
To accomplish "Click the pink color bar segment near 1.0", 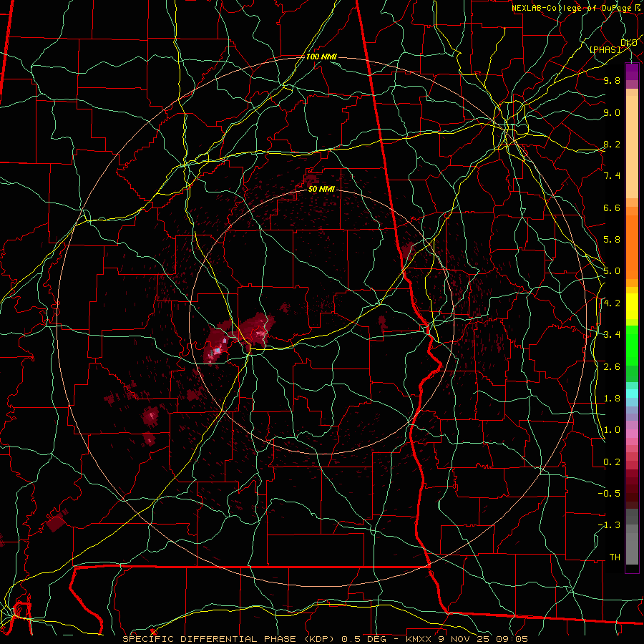I will coord(632,433).
